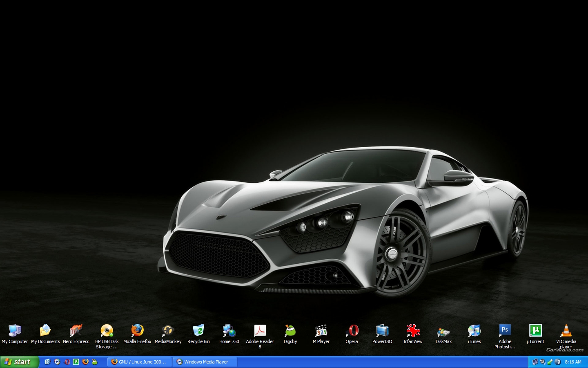The width and height of the screenshot is (588, 368).
Task: Click the Nero Express desktop icon
Action: click(x=76, y=331)
